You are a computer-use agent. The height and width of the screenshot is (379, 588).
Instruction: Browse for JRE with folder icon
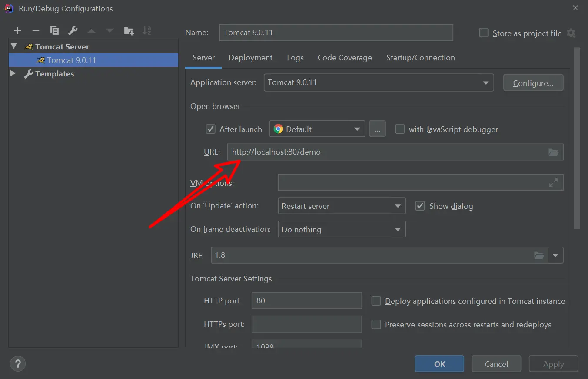coord(539,255)
